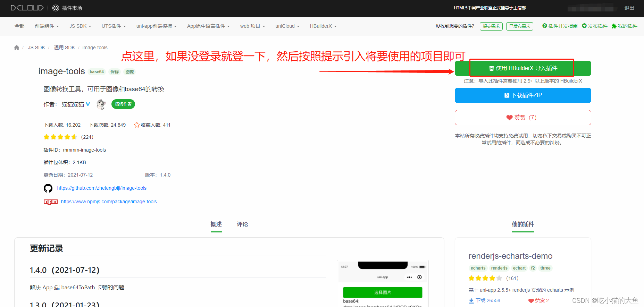Go to the home breadcrumb icon
Image resolution: width=644 pixels, height=307 pixels.
click(x=17, y=48)
